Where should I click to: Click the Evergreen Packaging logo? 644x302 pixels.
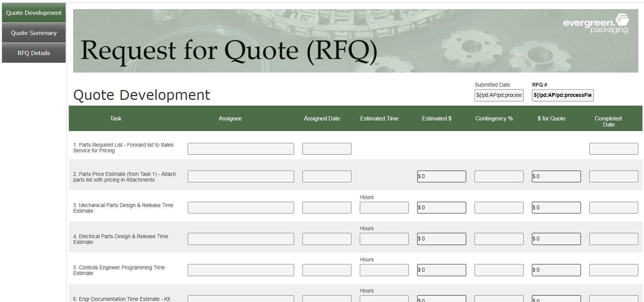coord(595,24)
